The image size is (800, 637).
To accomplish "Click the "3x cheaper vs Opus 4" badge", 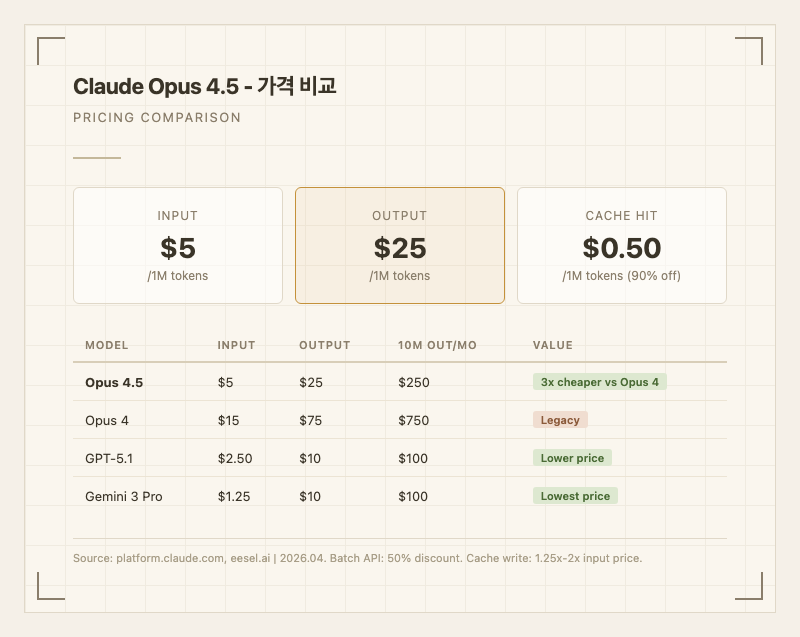I will tap(600, 382).
